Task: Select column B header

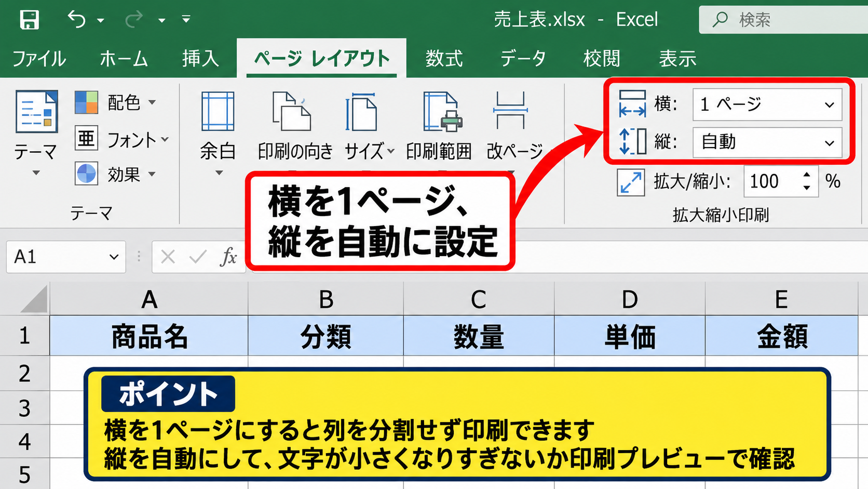Action: (326, 299)
